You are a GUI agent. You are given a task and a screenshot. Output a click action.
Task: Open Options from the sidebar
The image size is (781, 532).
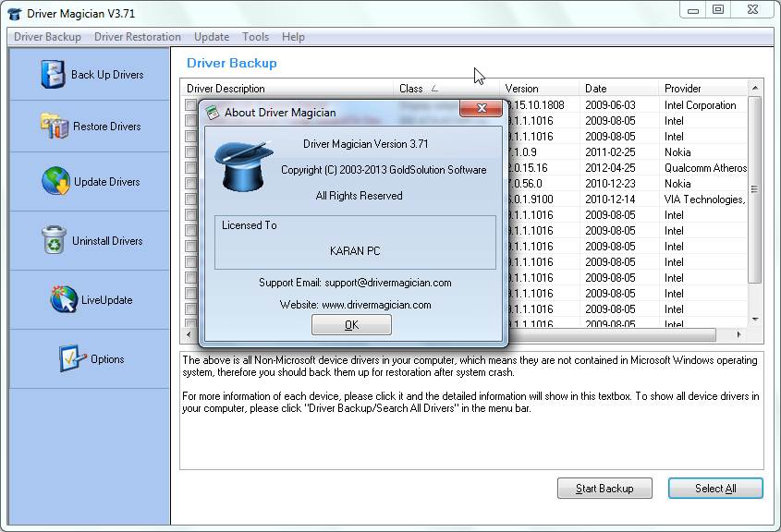90,358
